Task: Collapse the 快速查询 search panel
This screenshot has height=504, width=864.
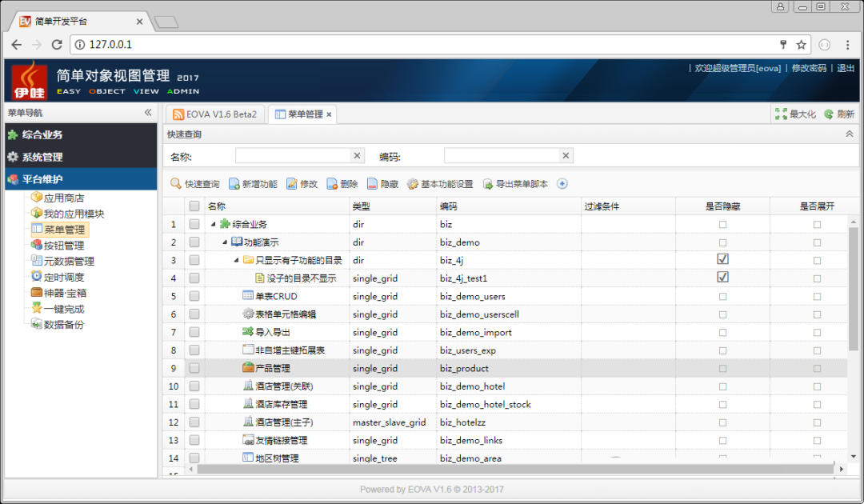Action: click(849, 134)
